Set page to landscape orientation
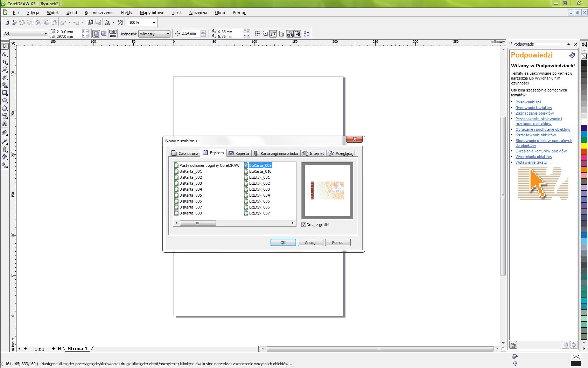Viewport: 588px width, 368px height. coord(104,34)
